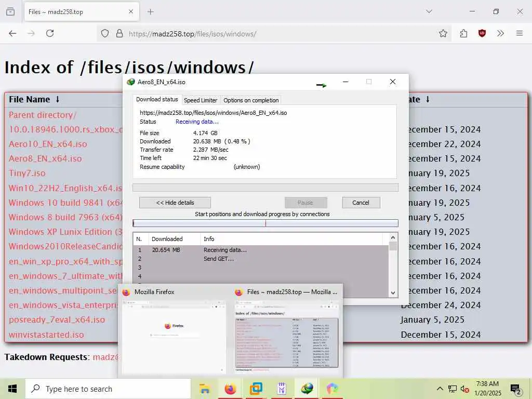This screenshot has height=399, width=532.
Task: Sort by the File Name header arrow
Action: 58,99
